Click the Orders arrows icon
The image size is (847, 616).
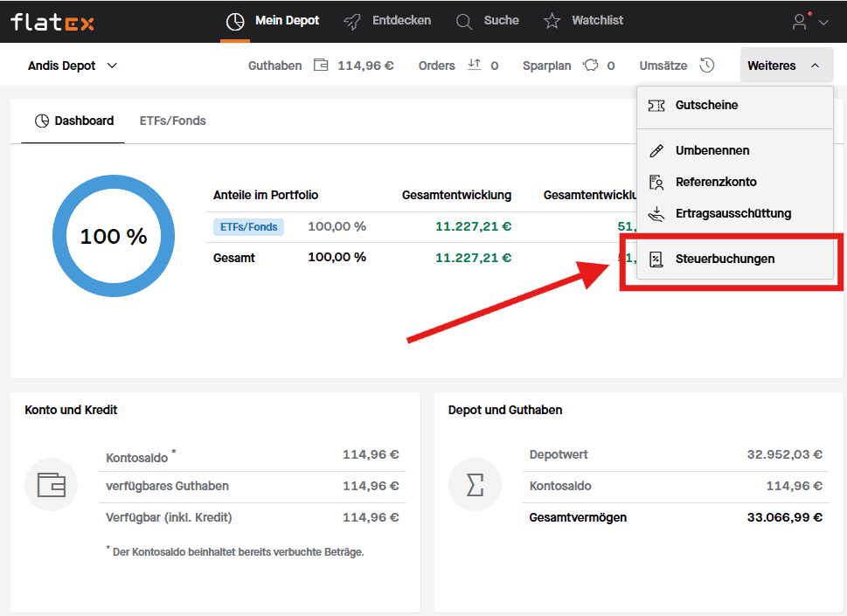(x=475, y=66)
